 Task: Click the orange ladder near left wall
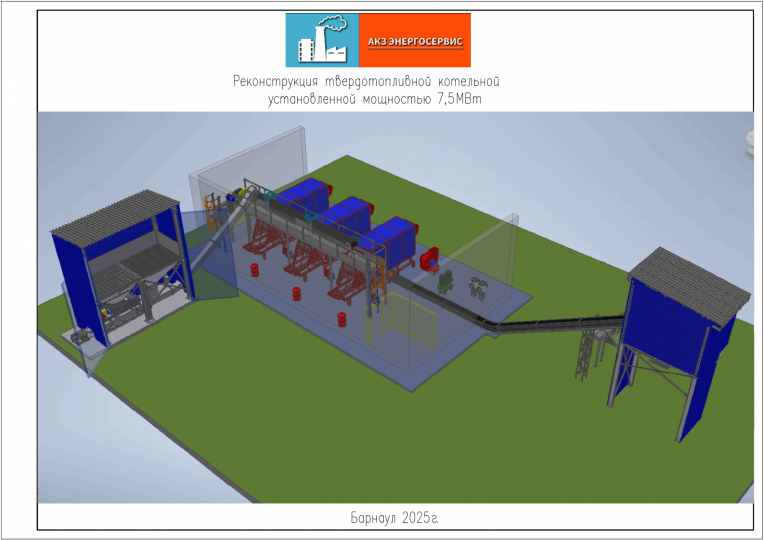click(210, 210)
